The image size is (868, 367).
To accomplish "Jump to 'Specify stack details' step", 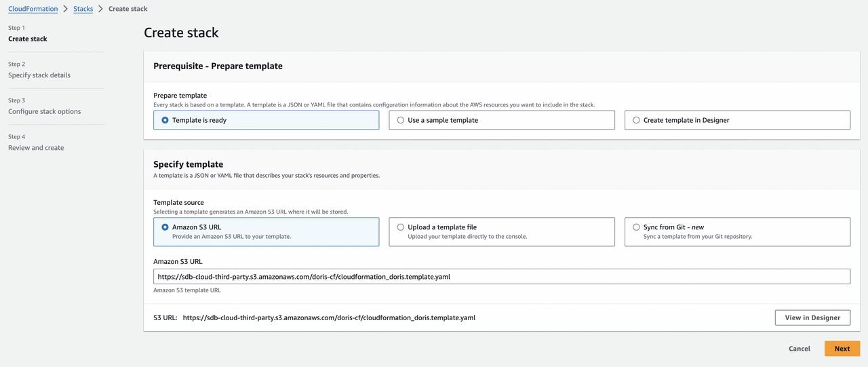I will coord(39,75).
